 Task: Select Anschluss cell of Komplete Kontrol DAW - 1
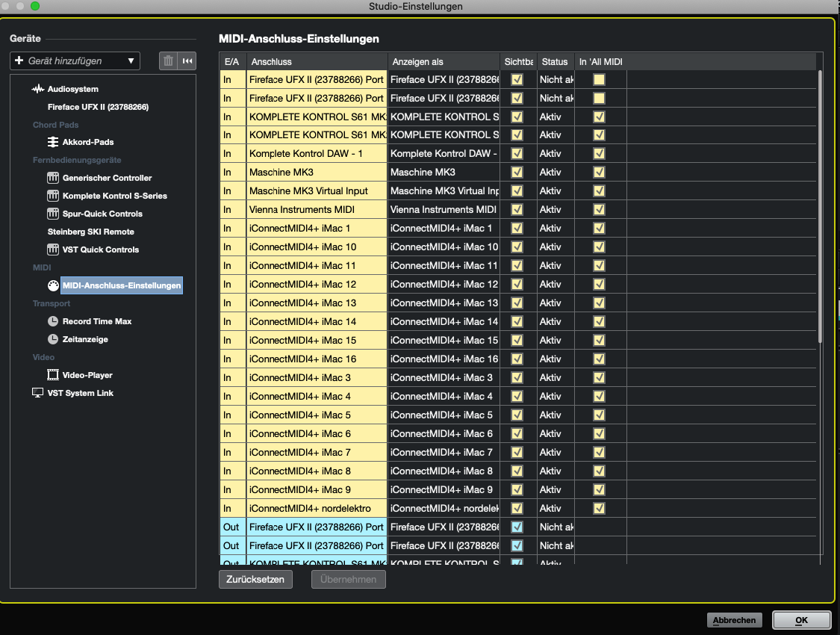click(317, 154)
